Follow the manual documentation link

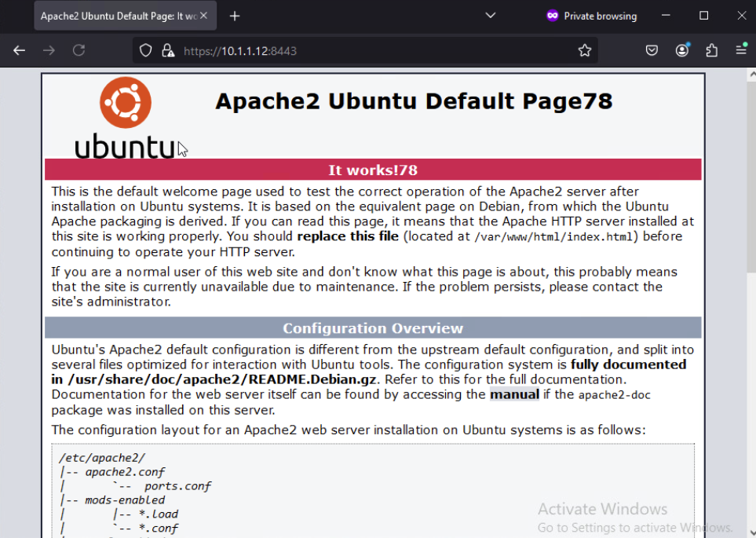click(x=514, y=394)
